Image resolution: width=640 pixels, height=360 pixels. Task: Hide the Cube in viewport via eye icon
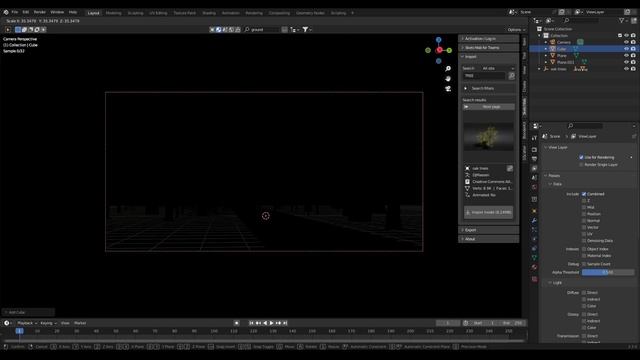click(x=626, y=49)
